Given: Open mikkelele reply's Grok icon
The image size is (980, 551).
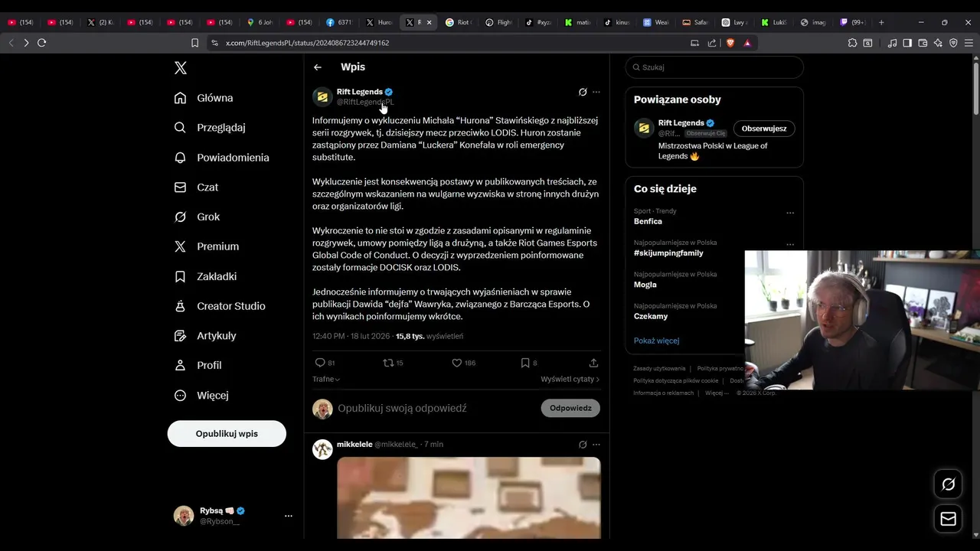Looking at the screenshot, I should 583,445.
